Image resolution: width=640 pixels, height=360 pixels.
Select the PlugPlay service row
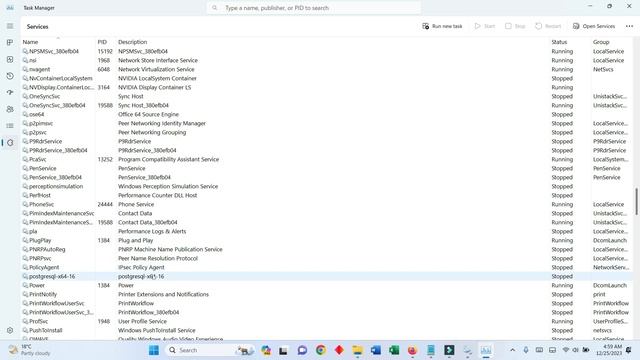(327, 240)
